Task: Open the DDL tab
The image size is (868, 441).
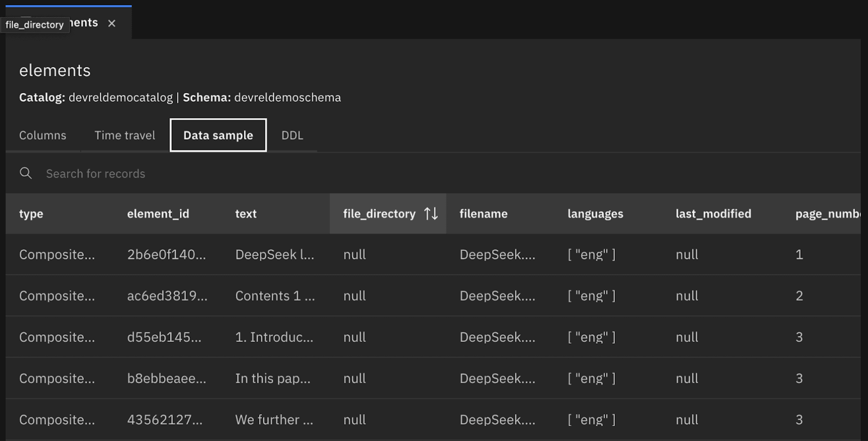Action: click(292, 135)
